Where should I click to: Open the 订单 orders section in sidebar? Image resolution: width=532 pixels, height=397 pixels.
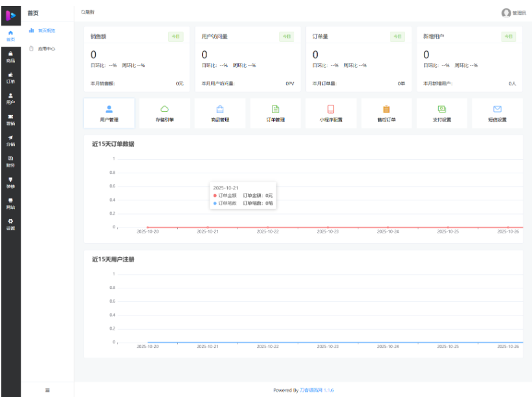[x=10, y=78]
